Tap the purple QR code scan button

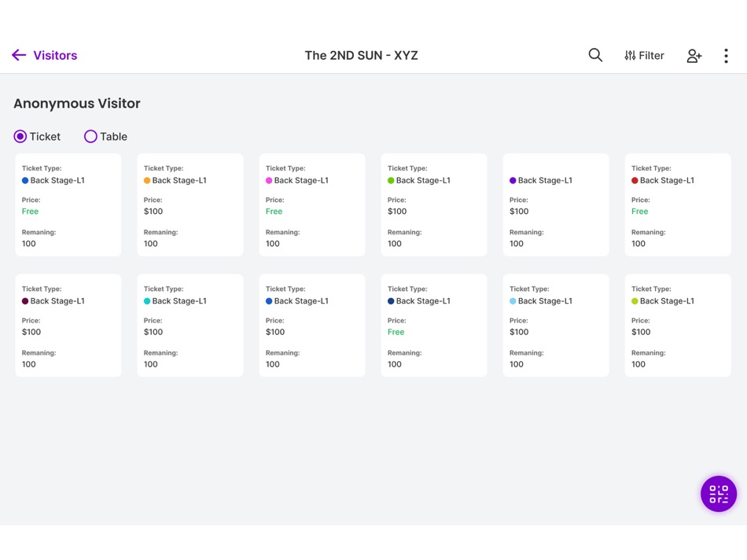pyautogui.click(x=719, y=494)
